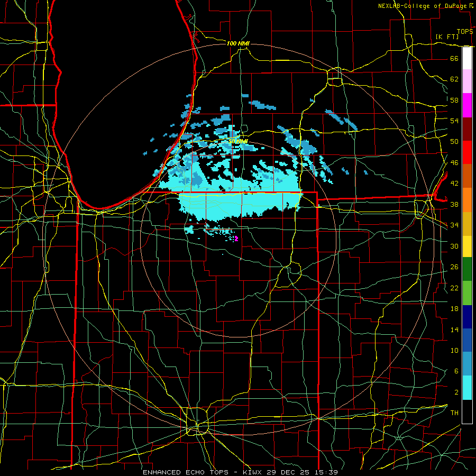Click the legend value 66
Screen dimensions: 476x476
454,58
